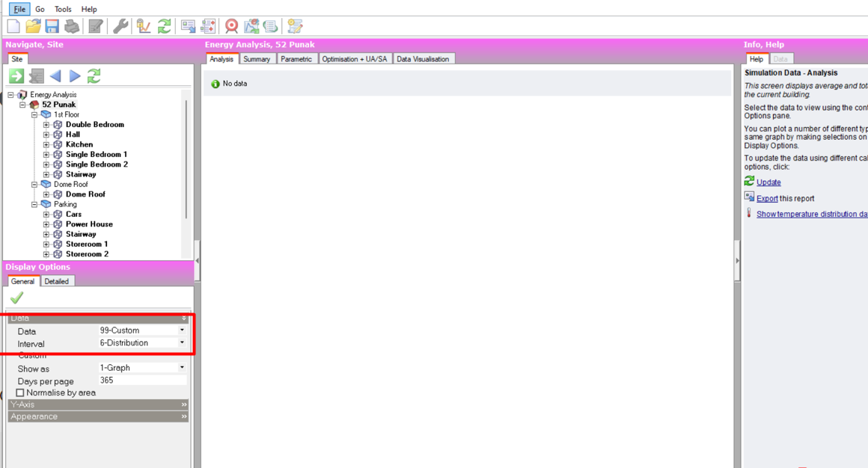Click the navigator tree vertical scrollbar
This screenshot has width=868, height=468.
tap(186, 159)
